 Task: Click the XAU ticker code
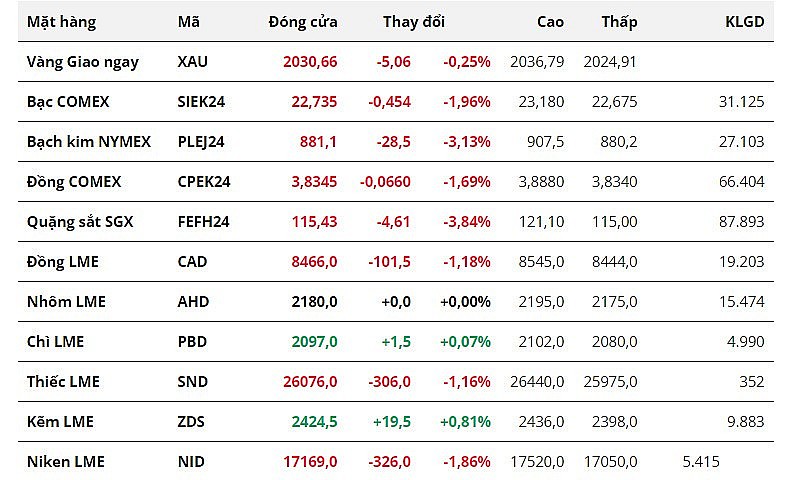pyautogui.click(x=193, y=61)
